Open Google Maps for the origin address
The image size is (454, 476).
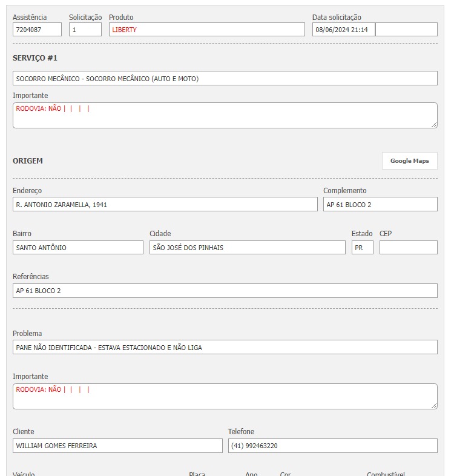pyautogui.click(x=409, y=161)
